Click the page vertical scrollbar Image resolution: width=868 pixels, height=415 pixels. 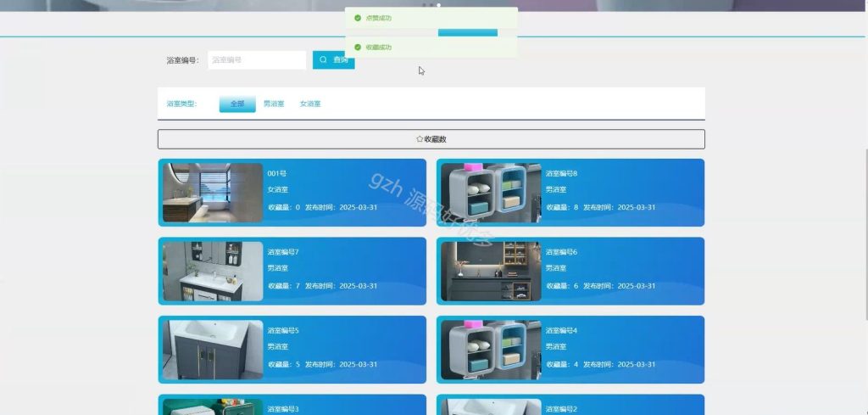point(866,234)
